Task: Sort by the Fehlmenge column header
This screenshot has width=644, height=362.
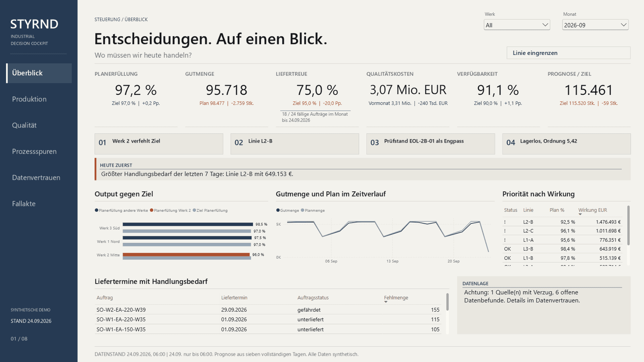Action: [x=396, y=298]
